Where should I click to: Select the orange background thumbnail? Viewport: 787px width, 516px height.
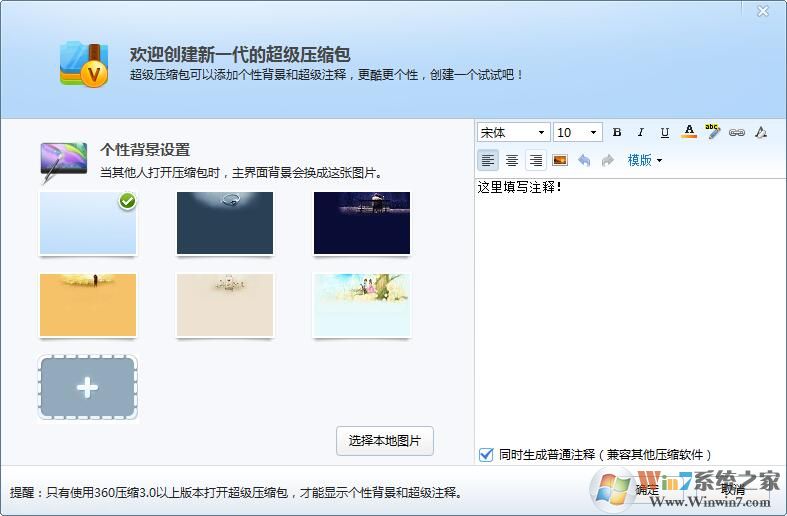click(88, 305)
